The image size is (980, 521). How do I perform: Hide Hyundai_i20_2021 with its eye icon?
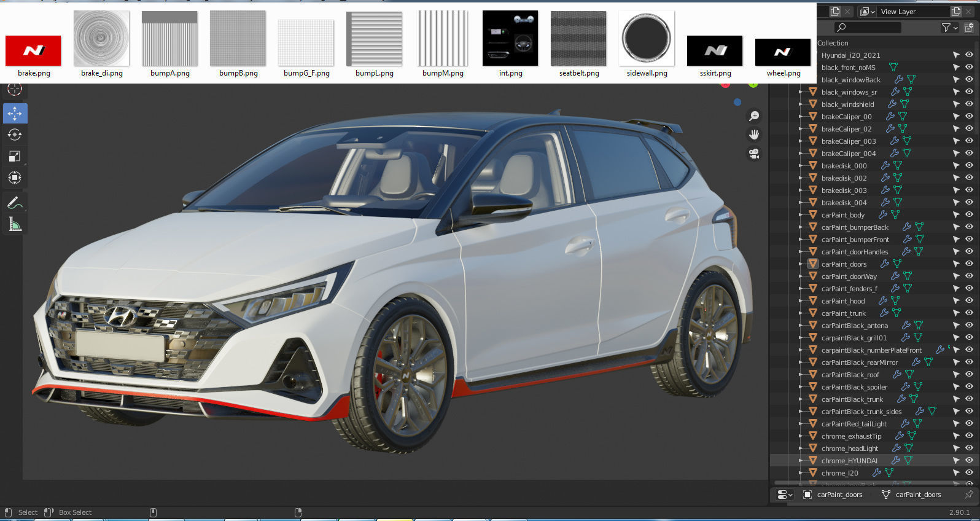[x=969, y=55]
